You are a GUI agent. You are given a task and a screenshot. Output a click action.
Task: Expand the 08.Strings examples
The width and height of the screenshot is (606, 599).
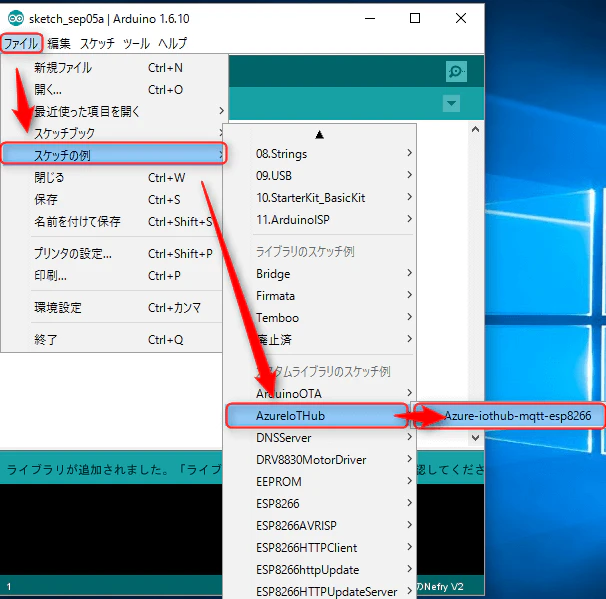pyautogui.click(x=320, y=153)
